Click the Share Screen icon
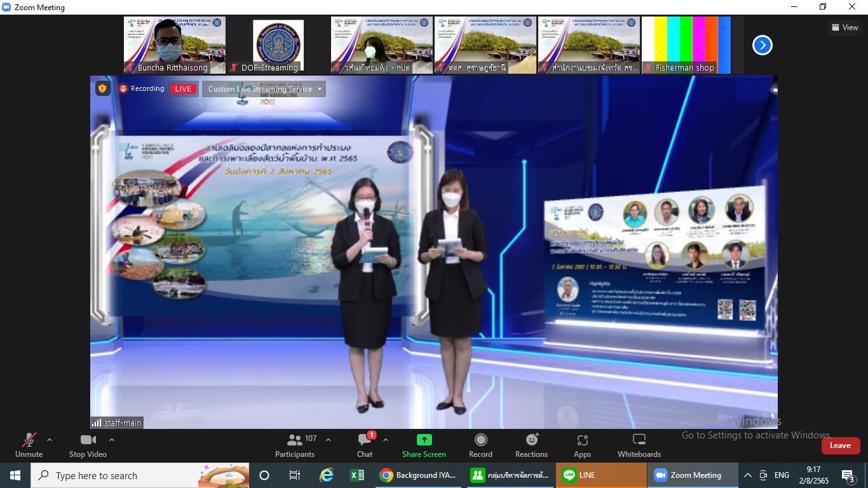 point(424,440)
